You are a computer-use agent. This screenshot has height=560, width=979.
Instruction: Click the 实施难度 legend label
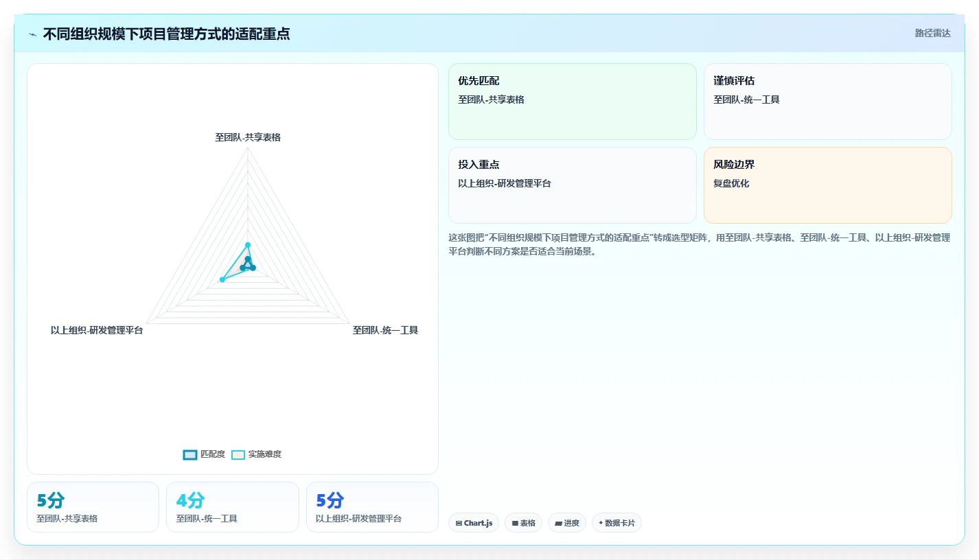[x=265, y=454]
